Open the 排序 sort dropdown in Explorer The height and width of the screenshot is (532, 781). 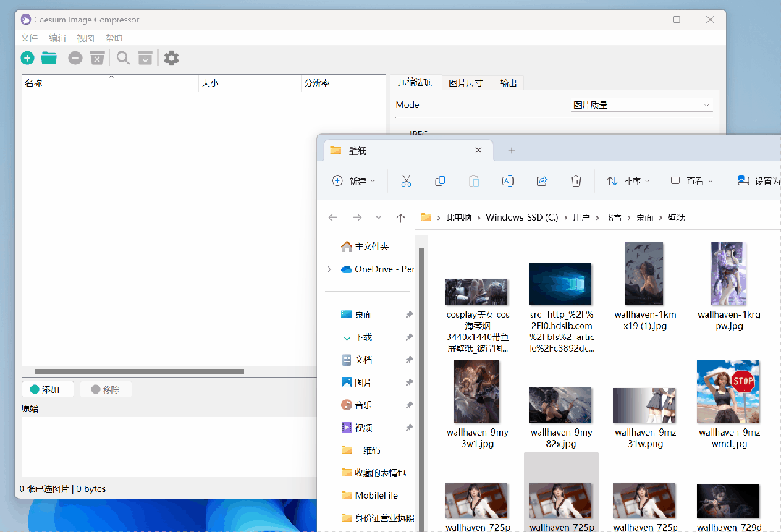(628, 181)
